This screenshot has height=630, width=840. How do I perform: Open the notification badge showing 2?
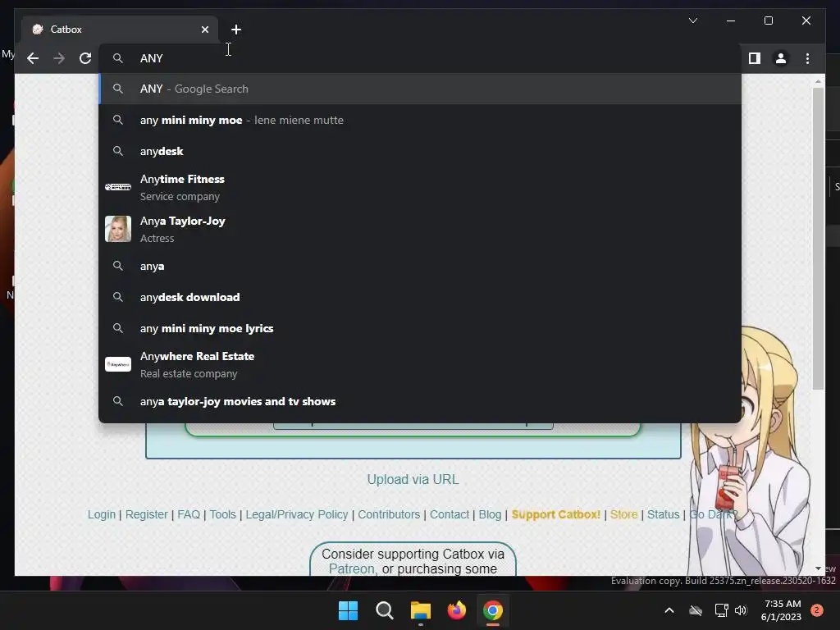coord(817,610)
